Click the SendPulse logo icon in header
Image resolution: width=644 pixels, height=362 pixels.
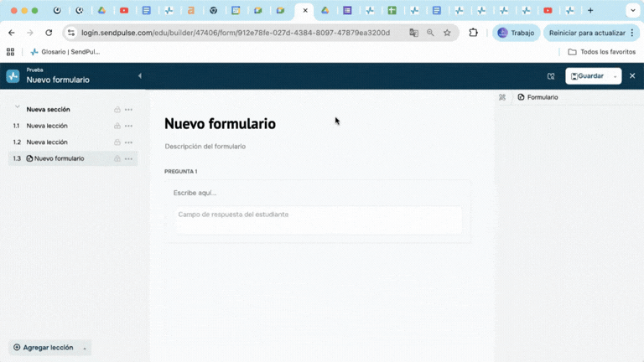click(13, 76)
